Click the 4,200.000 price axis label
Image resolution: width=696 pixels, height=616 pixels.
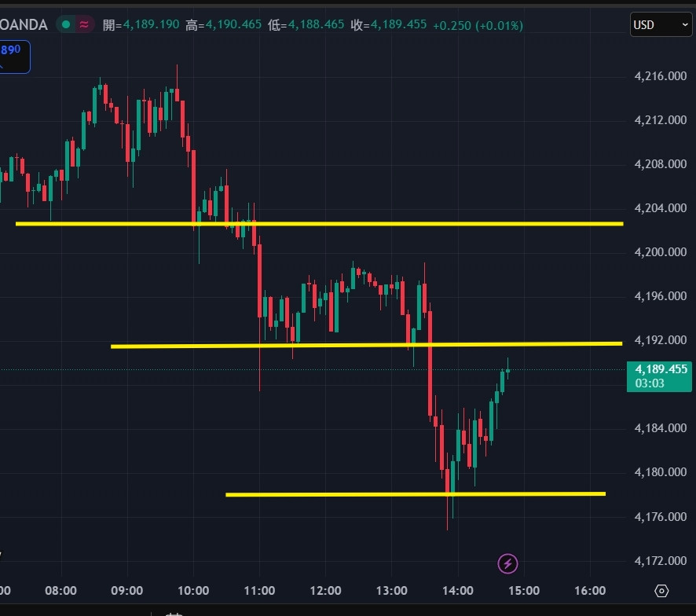pos(660,252)
